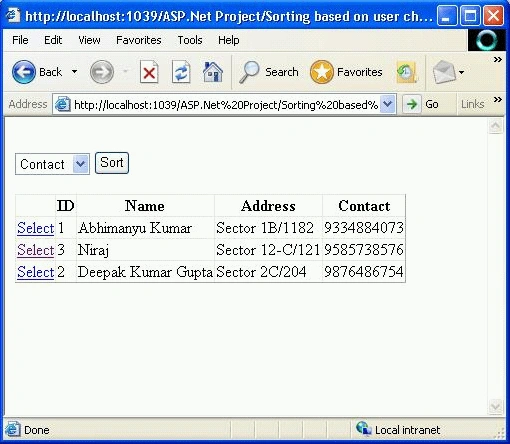Click the page icon in address bar
The image size is (510, 444).
click(x=62, y=105)
